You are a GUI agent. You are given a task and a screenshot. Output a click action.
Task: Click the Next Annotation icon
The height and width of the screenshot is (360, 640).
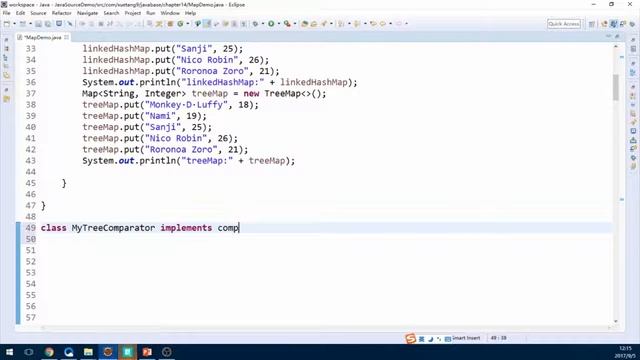coord(341,24)
